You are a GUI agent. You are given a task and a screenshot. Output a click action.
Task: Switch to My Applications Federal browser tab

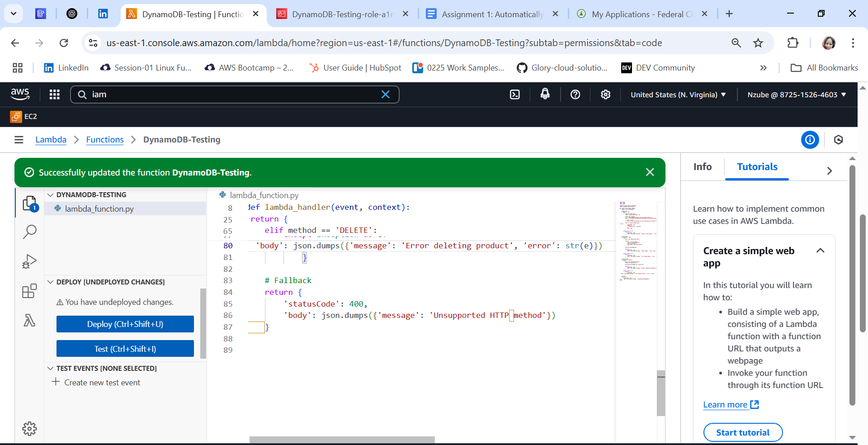pyautogui.click(x=642, y=14)
